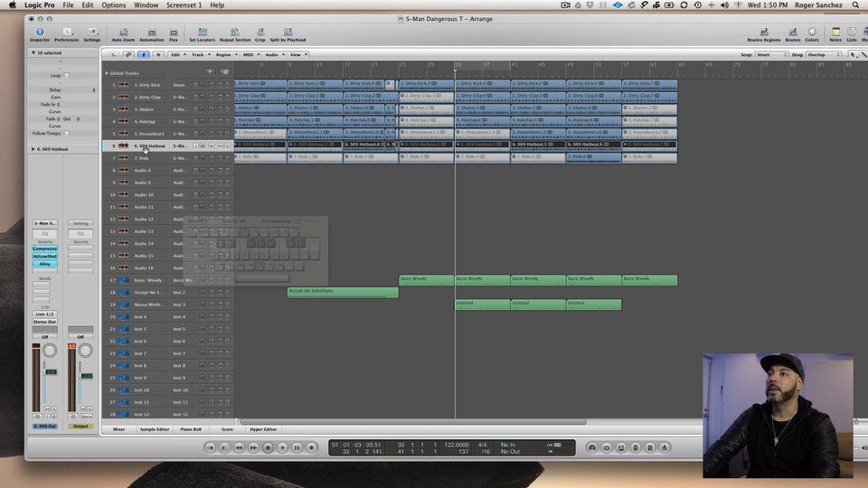Bypass the Compressor insert on channel strip

click(45, 249)
